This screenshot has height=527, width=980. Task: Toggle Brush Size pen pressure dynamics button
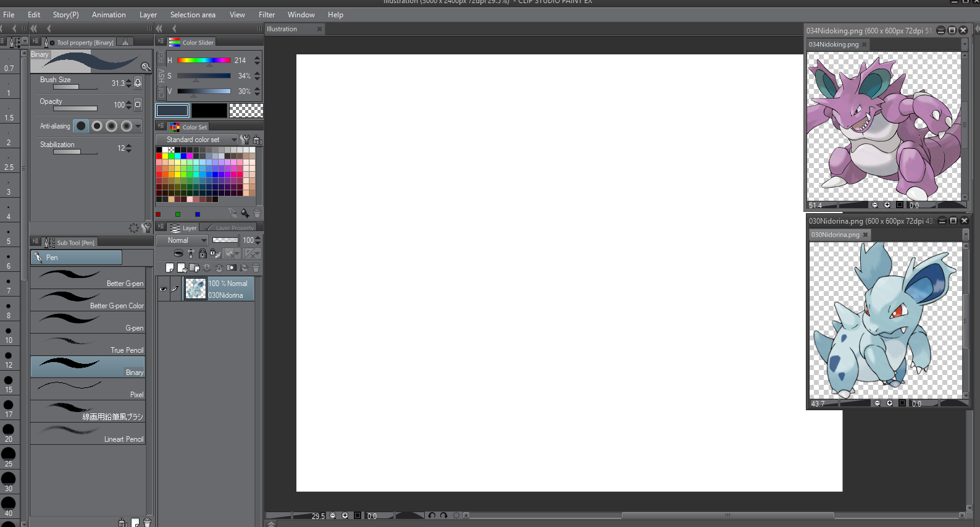coord(138,83)
